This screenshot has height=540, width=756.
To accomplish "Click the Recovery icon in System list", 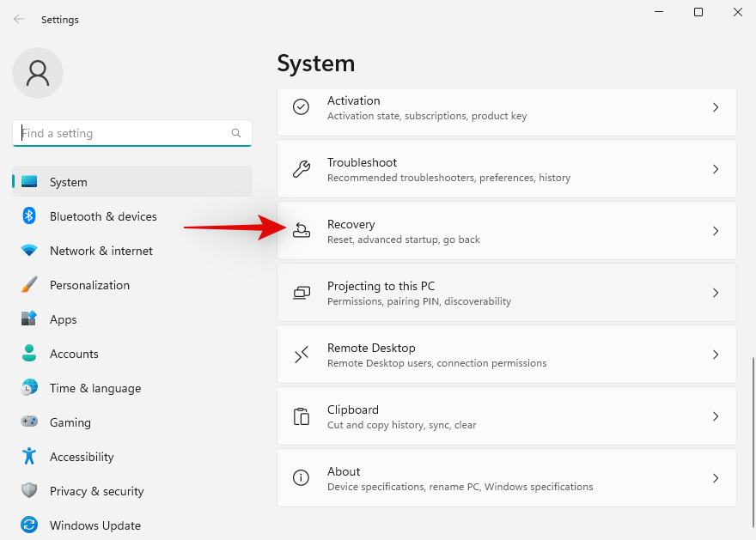I will point(302,232).
